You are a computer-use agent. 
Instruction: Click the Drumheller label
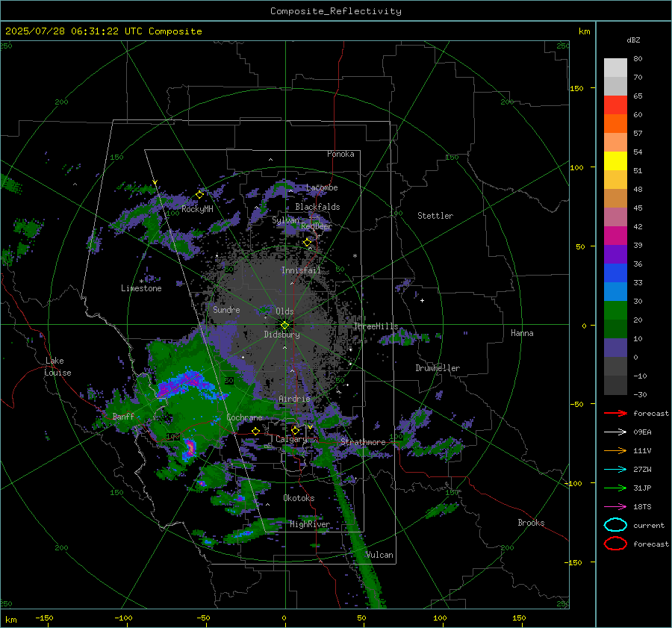pos(438,368)
